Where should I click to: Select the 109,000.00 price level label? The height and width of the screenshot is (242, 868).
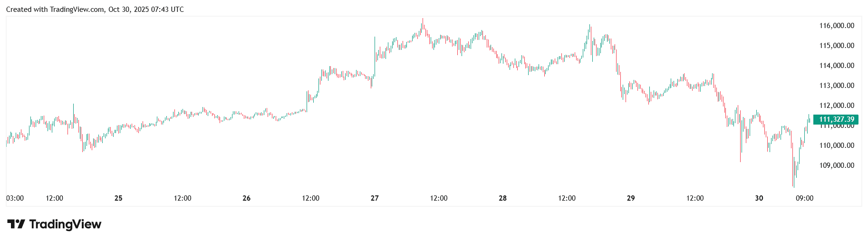[x=837, y=165]
